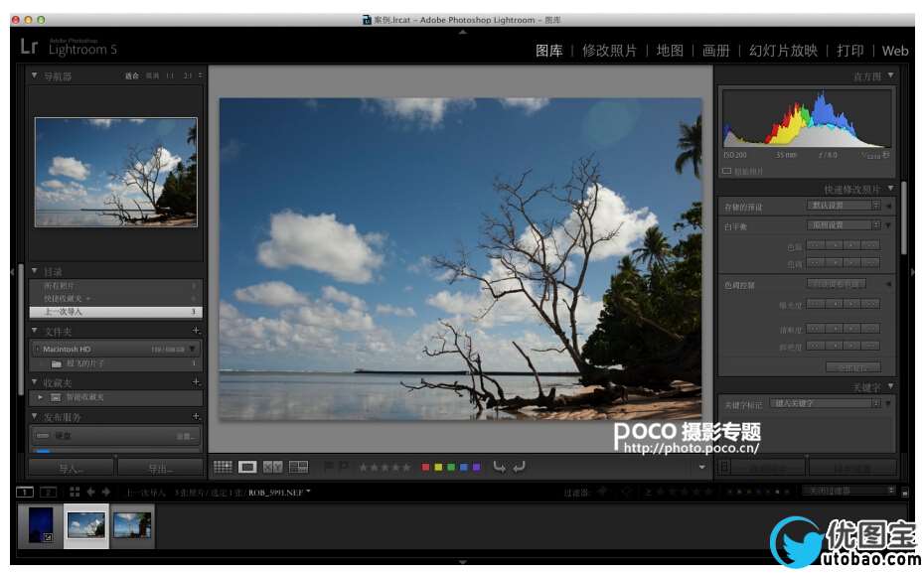Image resolution: width=924 pixels, height=573 pixels.
Task: Open the 存储的预设 preset dropdown
Action: (843, 206)
